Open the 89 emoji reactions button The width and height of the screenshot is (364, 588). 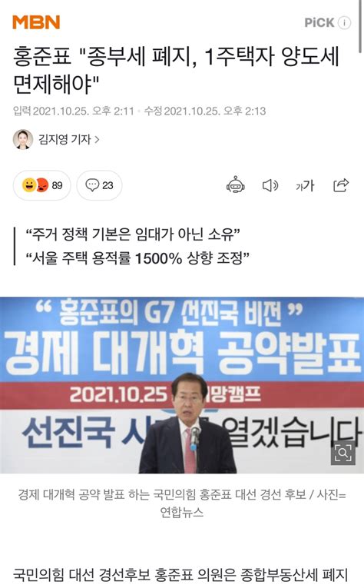click(42, 185)
